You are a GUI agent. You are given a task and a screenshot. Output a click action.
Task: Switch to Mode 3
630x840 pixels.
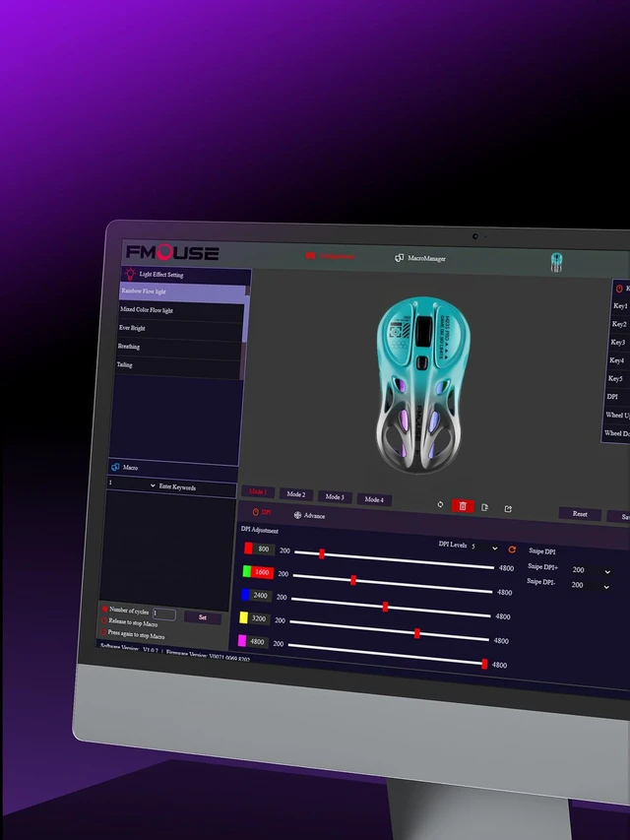tap(335, 497)
